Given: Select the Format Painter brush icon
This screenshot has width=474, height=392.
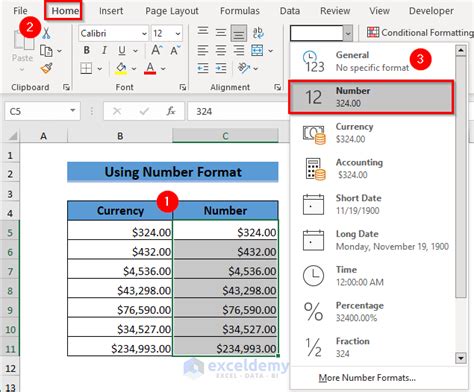Looking at the screenshot, I should pyautogui.click(x=46, y=68).
